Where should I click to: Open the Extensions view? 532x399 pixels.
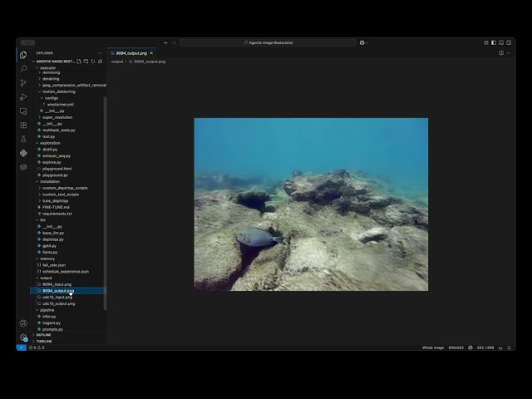tap(23, 125)
